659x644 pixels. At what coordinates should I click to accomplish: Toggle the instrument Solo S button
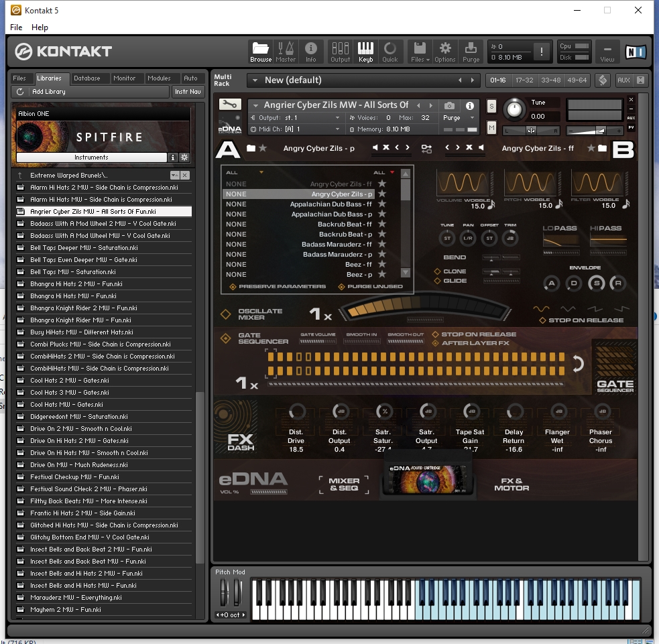tap(491, 107)
